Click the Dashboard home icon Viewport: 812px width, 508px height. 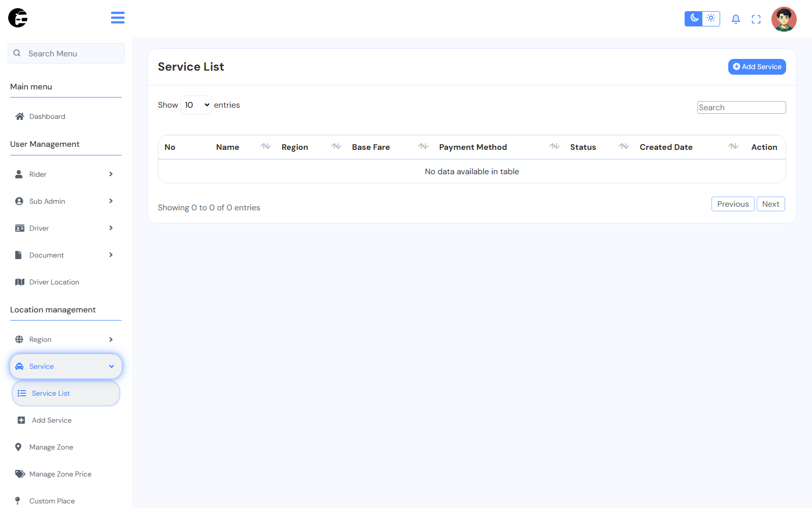coord(20,116)
